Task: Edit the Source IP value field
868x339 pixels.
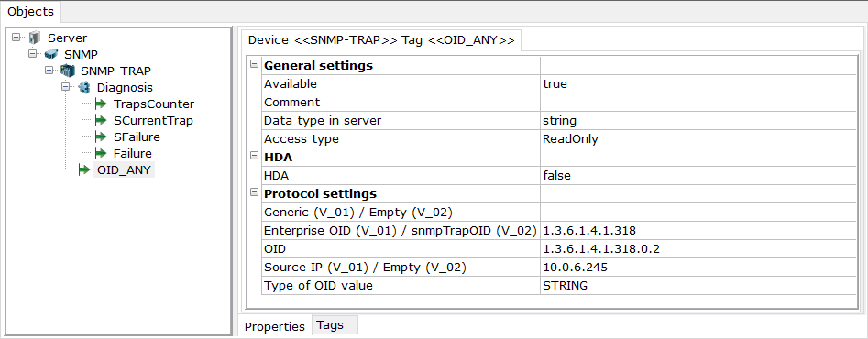Action: tap(697, 268)
